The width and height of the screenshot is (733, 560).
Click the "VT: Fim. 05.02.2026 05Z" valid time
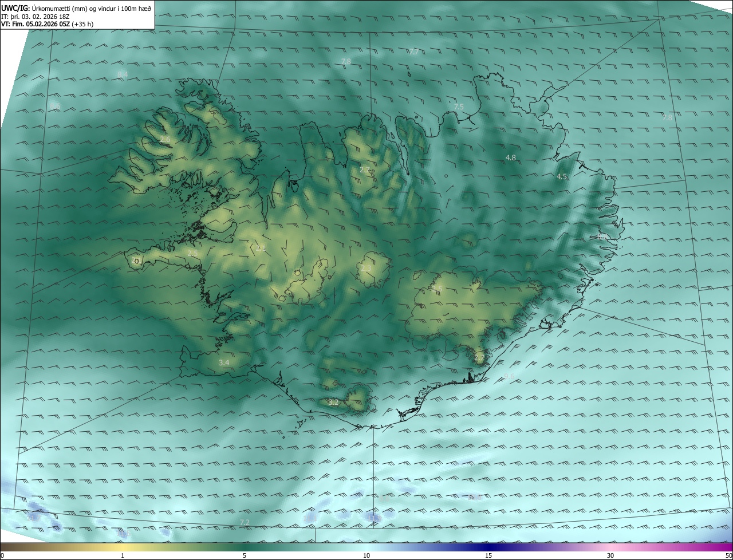(x=36, y=24)
